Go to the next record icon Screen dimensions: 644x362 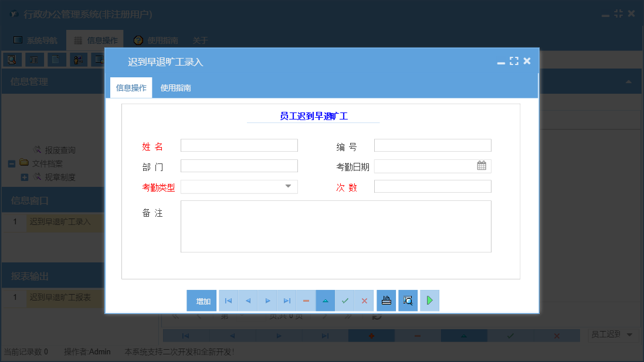pos(267,300)
